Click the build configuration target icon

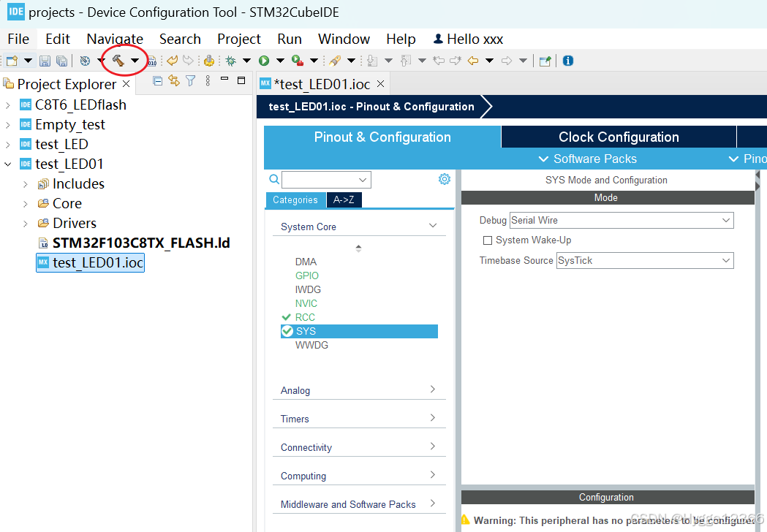[x=85, y=61]
